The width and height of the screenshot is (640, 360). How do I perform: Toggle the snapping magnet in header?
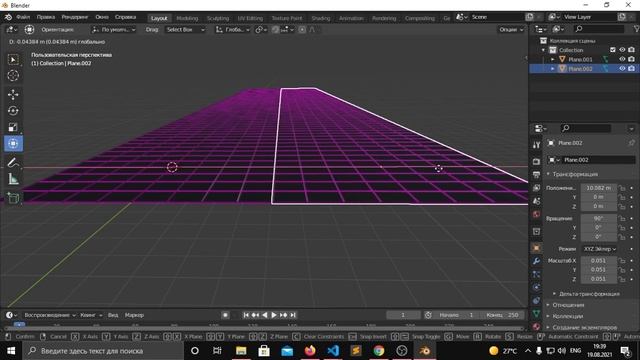pos(276,29)
